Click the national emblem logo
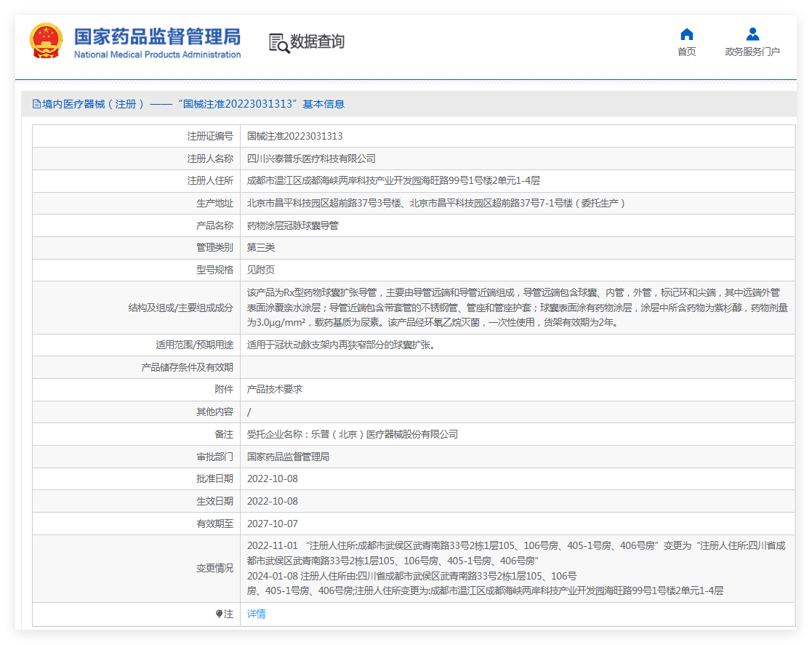 click(46, 41)
